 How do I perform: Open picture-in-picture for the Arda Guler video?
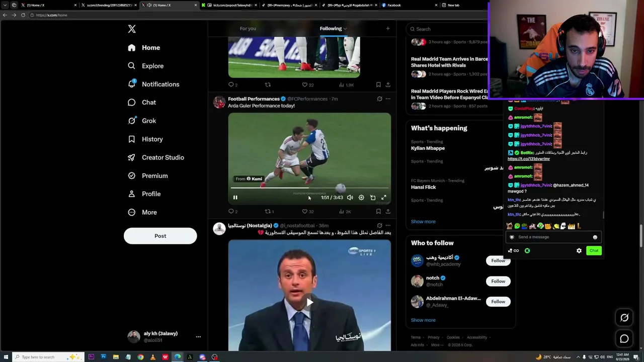[x=373, y=198]
